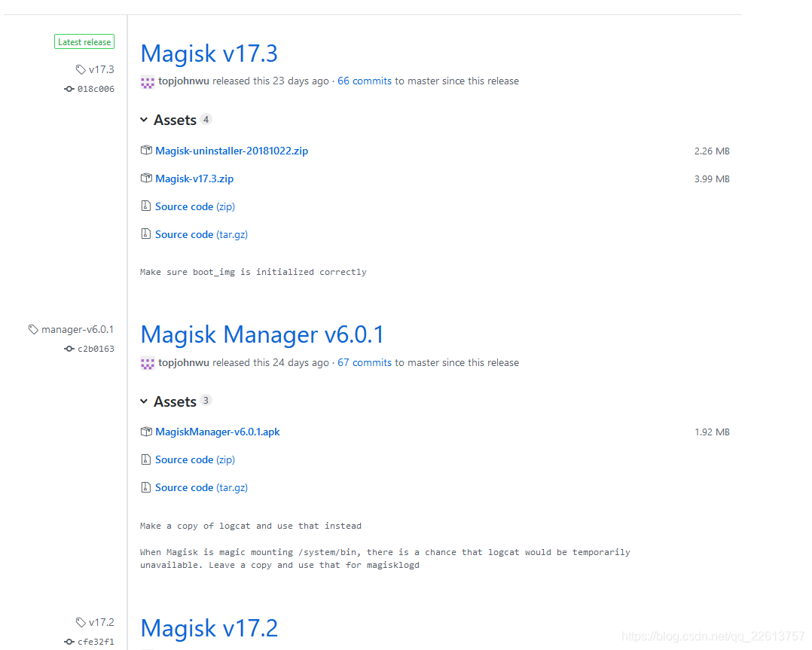
Task: View 67 commits since Manager v6.0.1 release
Action: (365, 362)
